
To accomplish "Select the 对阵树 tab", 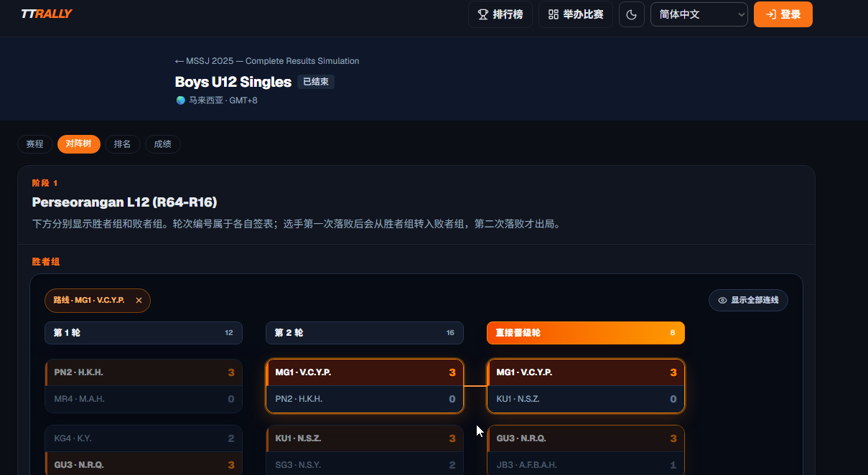I will [x=79, y=144].
